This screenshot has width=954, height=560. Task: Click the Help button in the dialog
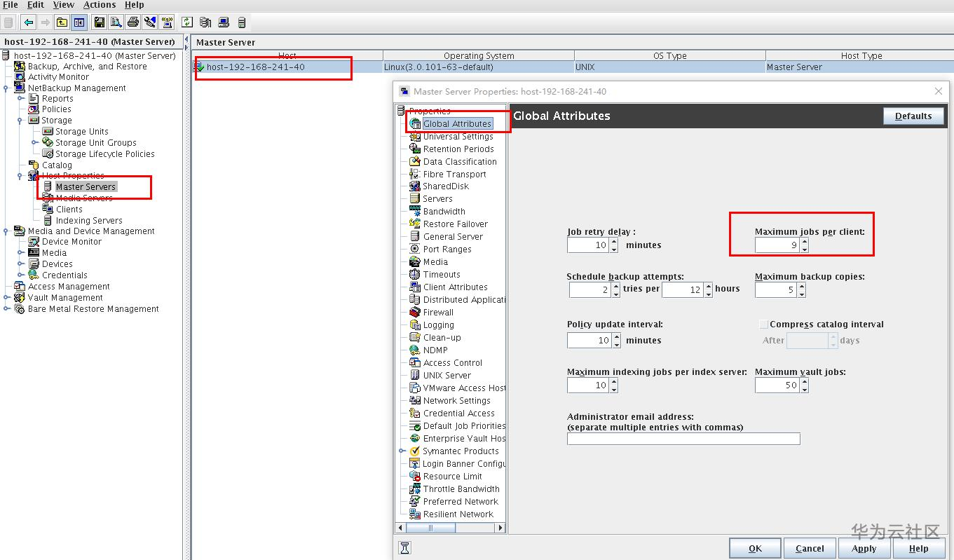coord(919,548)
